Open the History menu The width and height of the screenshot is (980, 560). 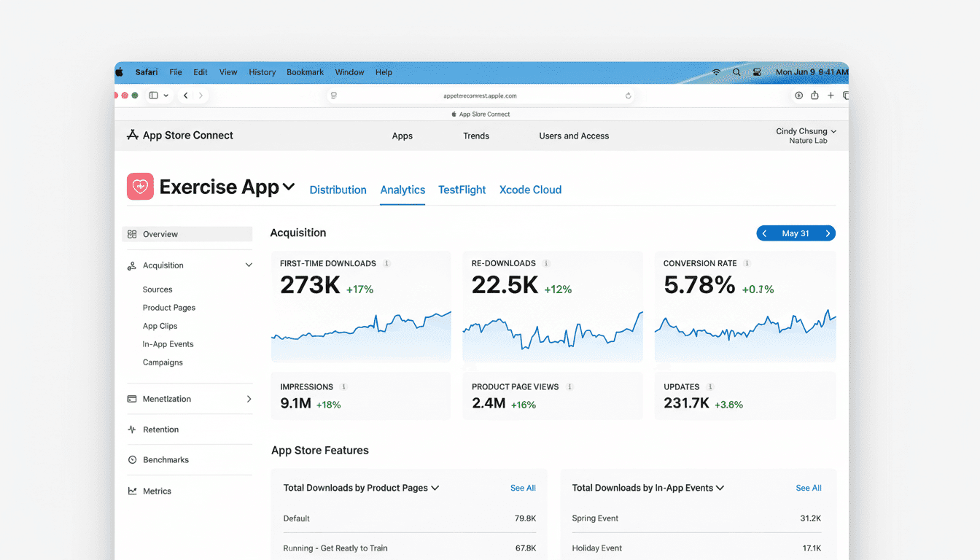tap(262, 72)
